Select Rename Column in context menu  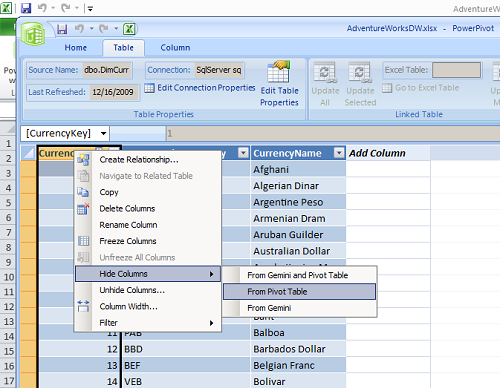click(148, 225)
